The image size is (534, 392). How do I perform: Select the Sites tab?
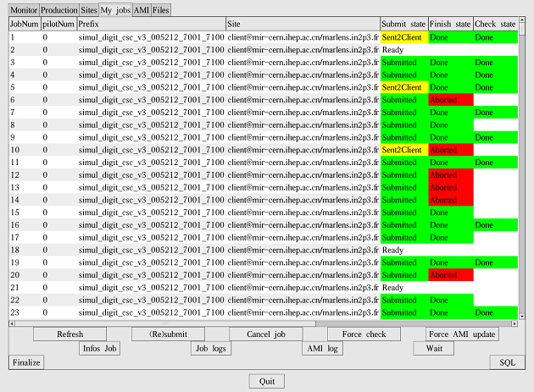coord(89,9)
